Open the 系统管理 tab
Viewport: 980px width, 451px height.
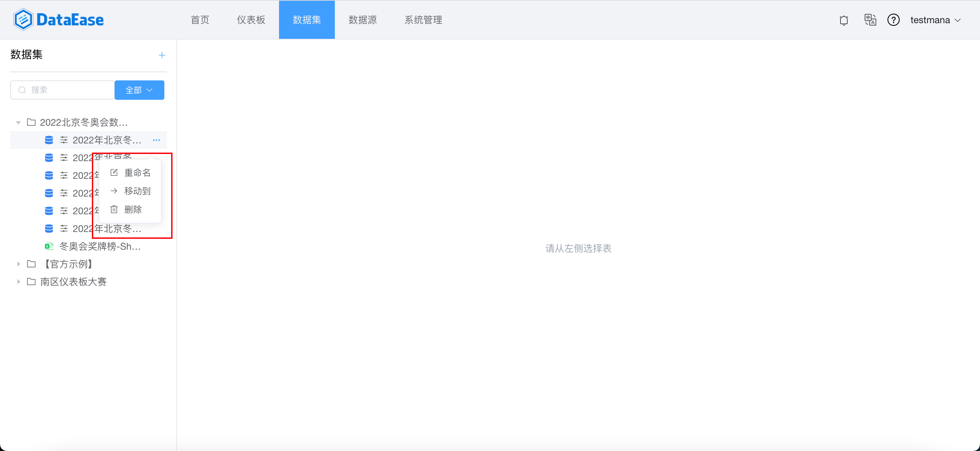pyautogui.click(x=423, y=20)
